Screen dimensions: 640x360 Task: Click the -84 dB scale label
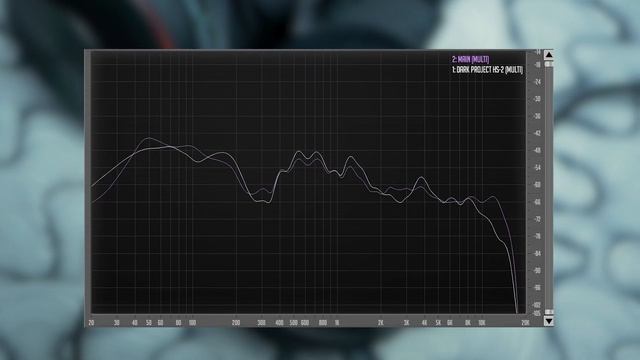point(537,253)
